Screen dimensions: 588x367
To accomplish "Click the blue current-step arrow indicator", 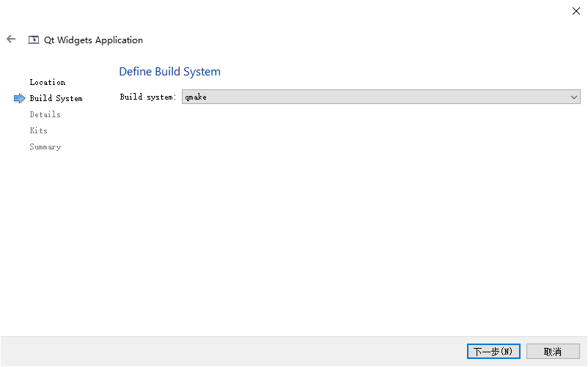I will tap(20, 98).
